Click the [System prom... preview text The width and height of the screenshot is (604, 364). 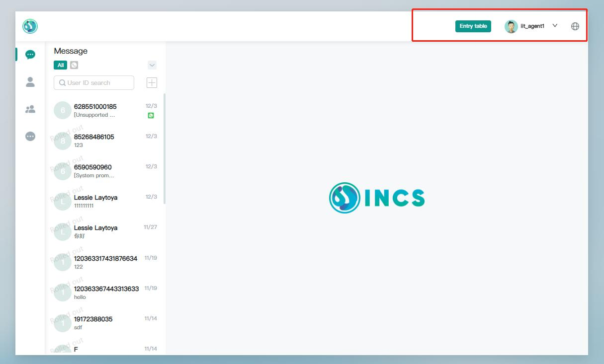pyautogui.click(x=94, y=175)
